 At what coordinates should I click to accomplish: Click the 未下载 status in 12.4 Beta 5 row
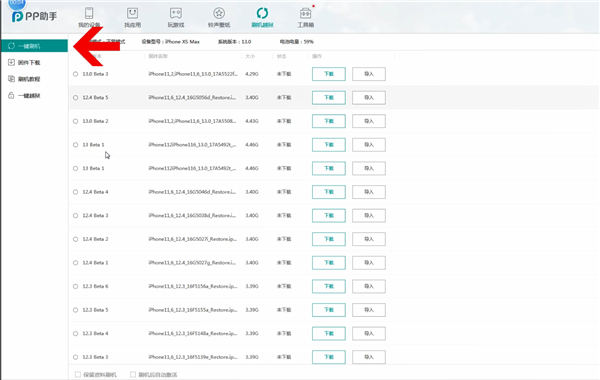pyautogui.click(x=284, y=98)
